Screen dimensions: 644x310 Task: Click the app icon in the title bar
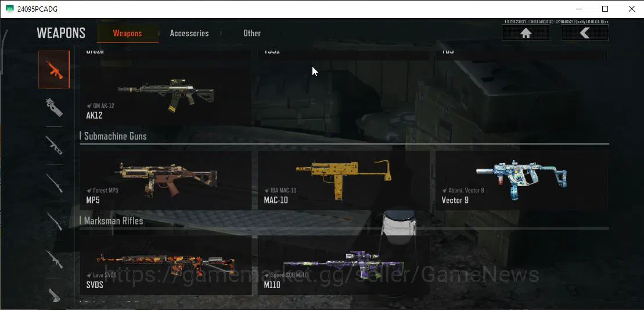[9, 9]
